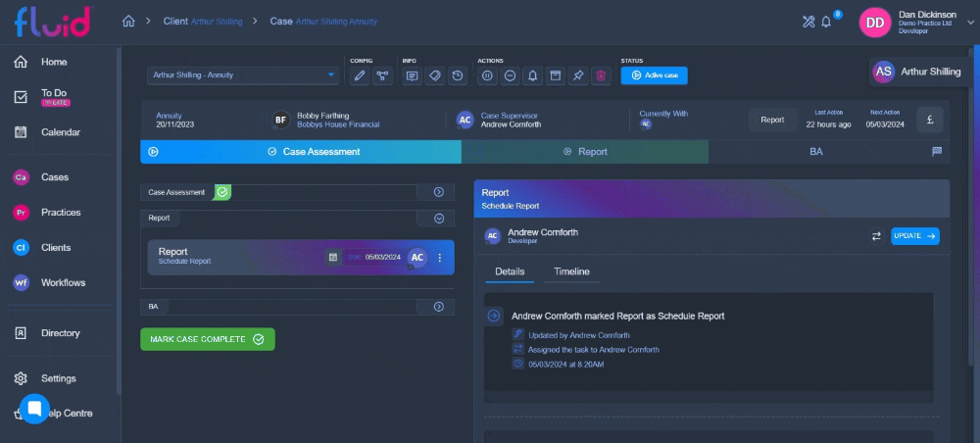Click the Mark Case Complete button
Viewport: 980px width, 443px height.
coord(208,339)
